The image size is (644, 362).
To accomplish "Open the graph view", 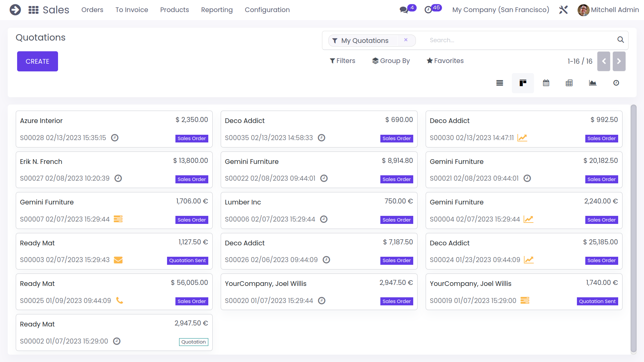I will [593, 83].
